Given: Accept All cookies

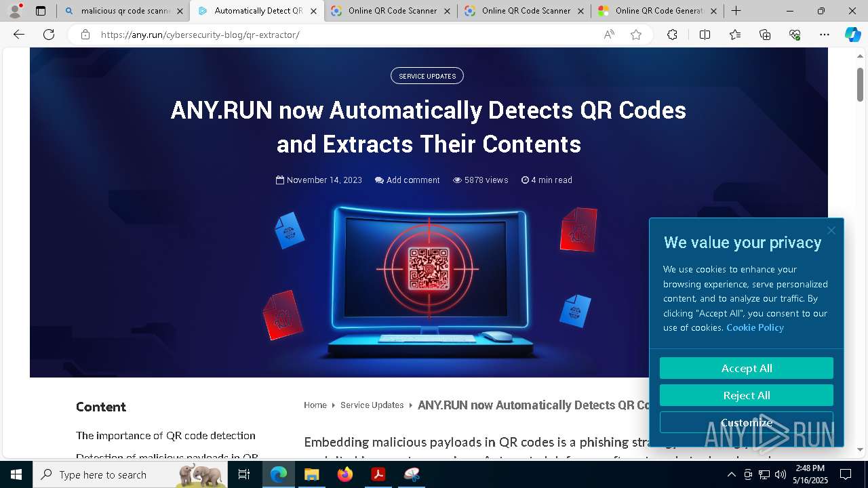Looking at the screenshot, I should click(x=747, y=368).
